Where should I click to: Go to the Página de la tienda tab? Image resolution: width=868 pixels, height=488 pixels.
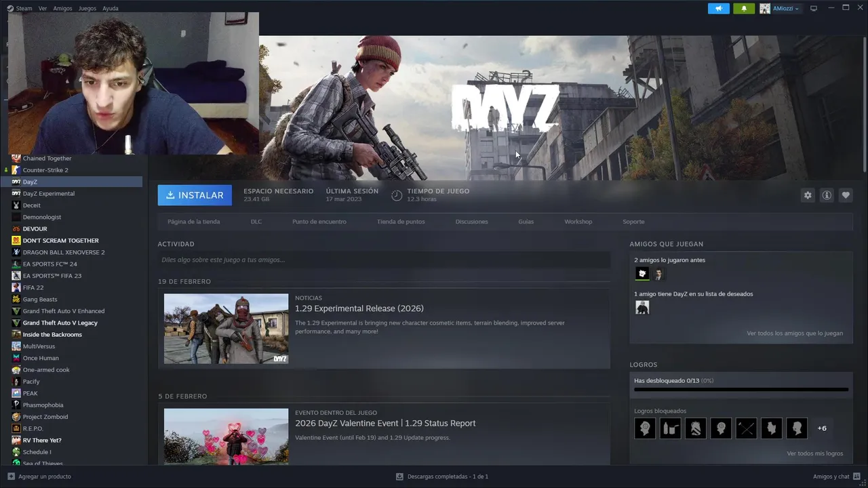194,222
